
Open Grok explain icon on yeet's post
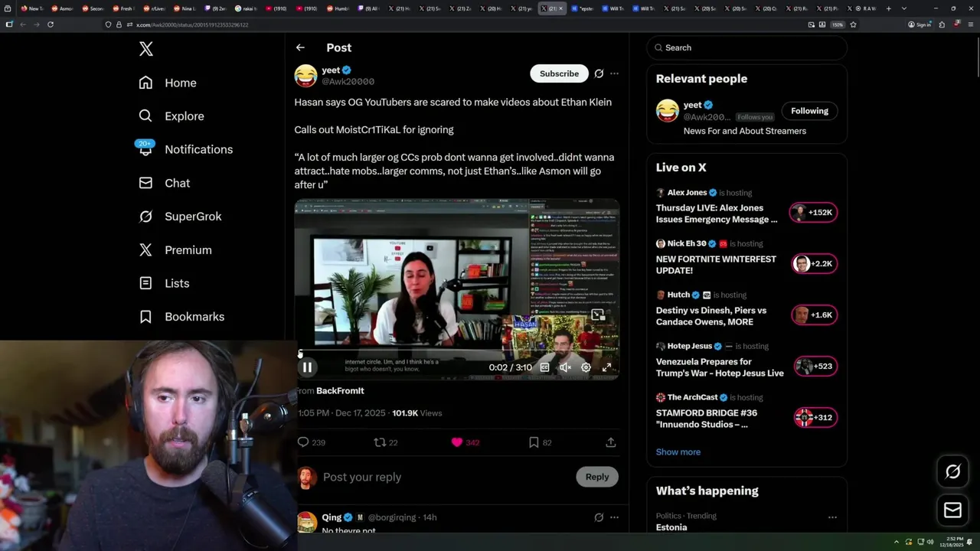click(x=599, y=73)
